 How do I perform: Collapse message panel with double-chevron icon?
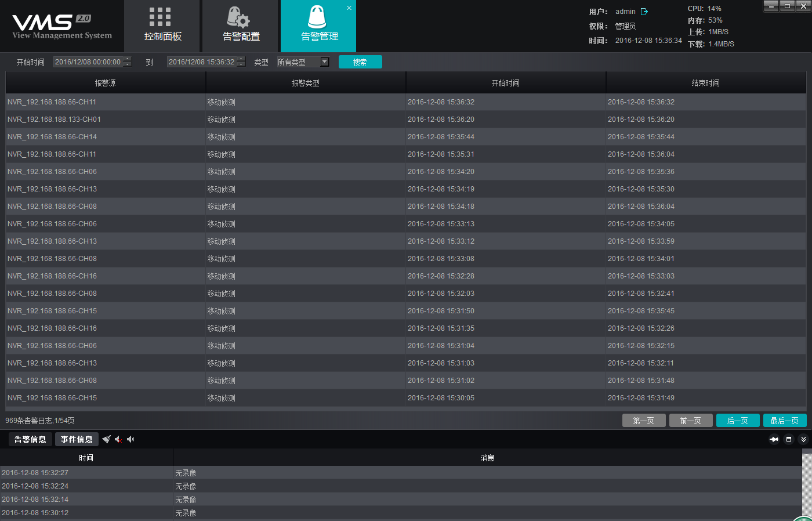803,439
